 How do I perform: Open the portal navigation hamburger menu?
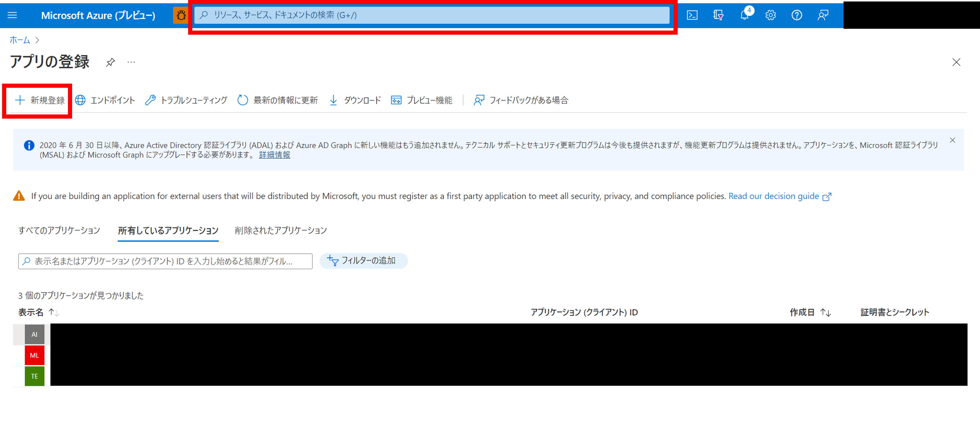click(12, 15)
